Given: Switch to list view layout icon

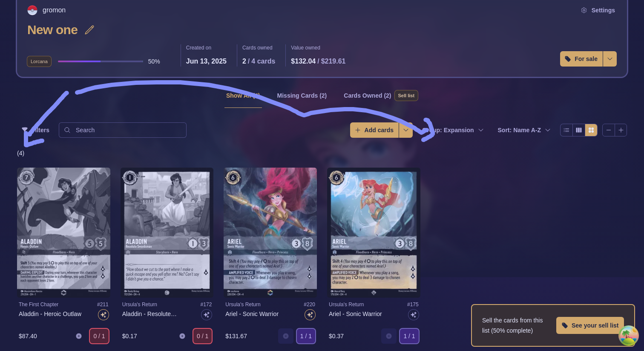Looking at the screenshot, I should [x=566, y=130].
